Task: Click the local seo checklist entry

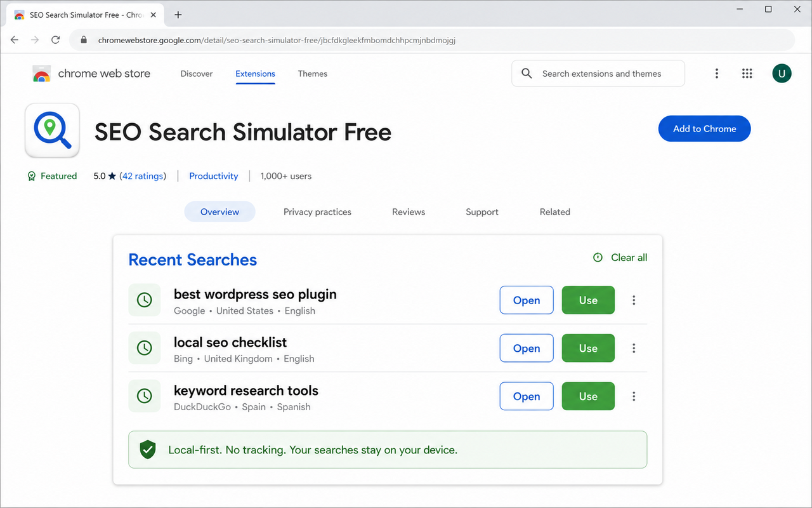Action: click(x=230, y=342)
